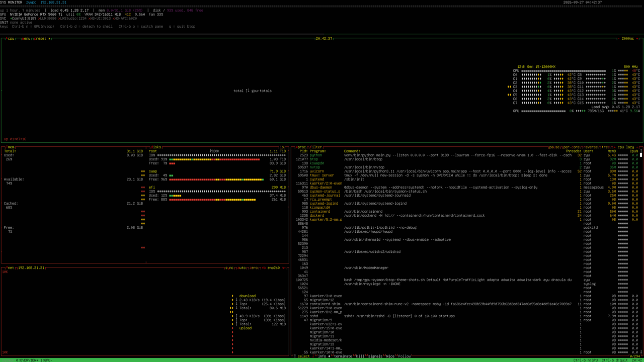Select the 1:GPU tmux window
This screenshot has width=644, height=362.
click(x=46, y=360)
